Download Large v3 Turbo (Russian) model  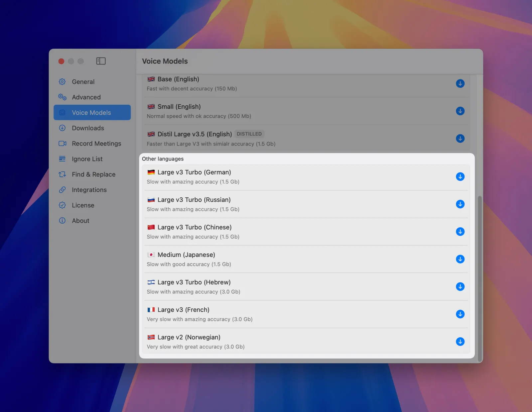click(460, 204)
